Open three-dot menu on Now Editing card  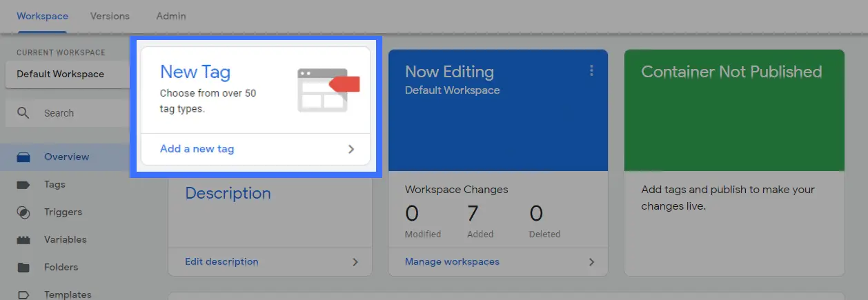[x=591, y=70]
